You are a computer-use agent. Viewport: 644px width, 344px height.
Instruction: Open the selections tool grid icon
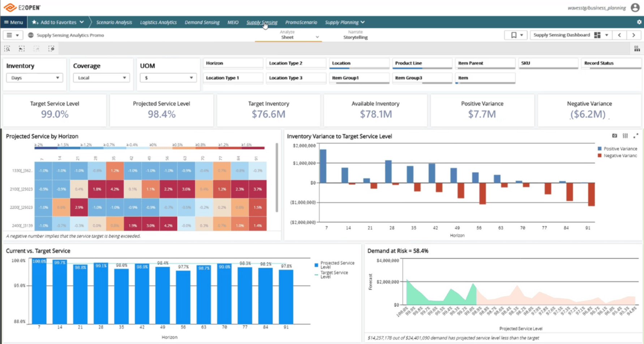click(x=637, y=49)
